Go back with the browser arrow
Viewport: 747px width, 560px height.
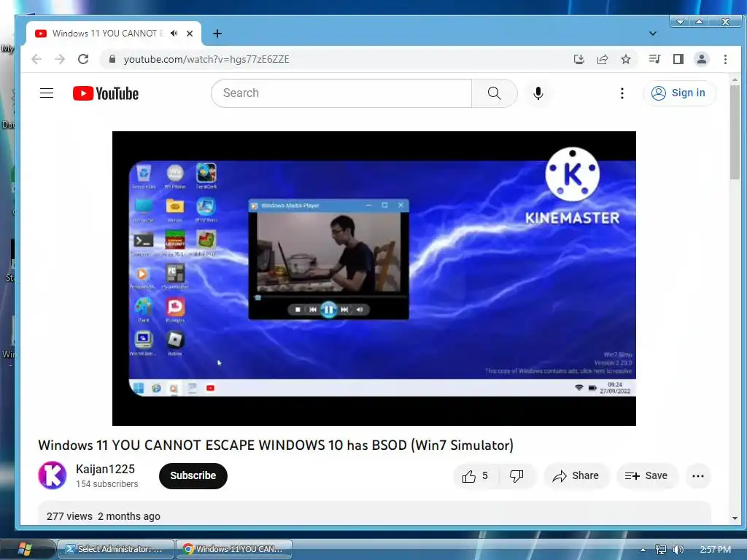(36, 59)
